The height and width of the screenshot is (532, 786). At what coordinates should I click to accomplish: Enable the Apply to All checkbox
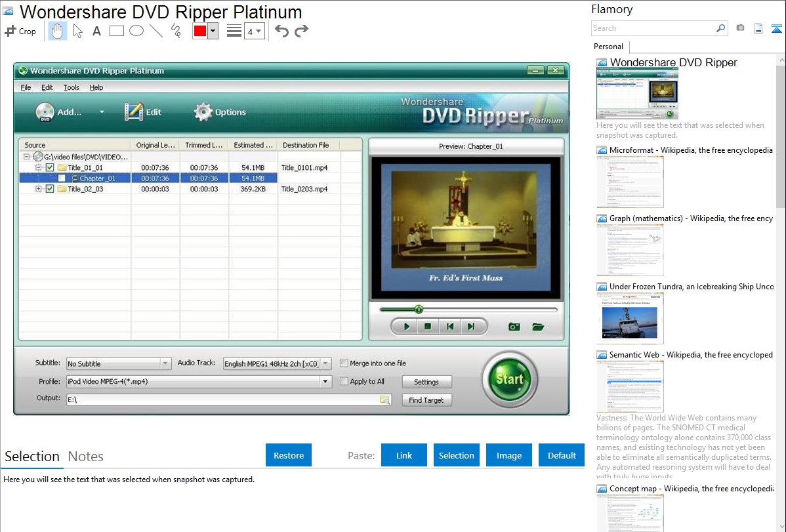(344, 381)
